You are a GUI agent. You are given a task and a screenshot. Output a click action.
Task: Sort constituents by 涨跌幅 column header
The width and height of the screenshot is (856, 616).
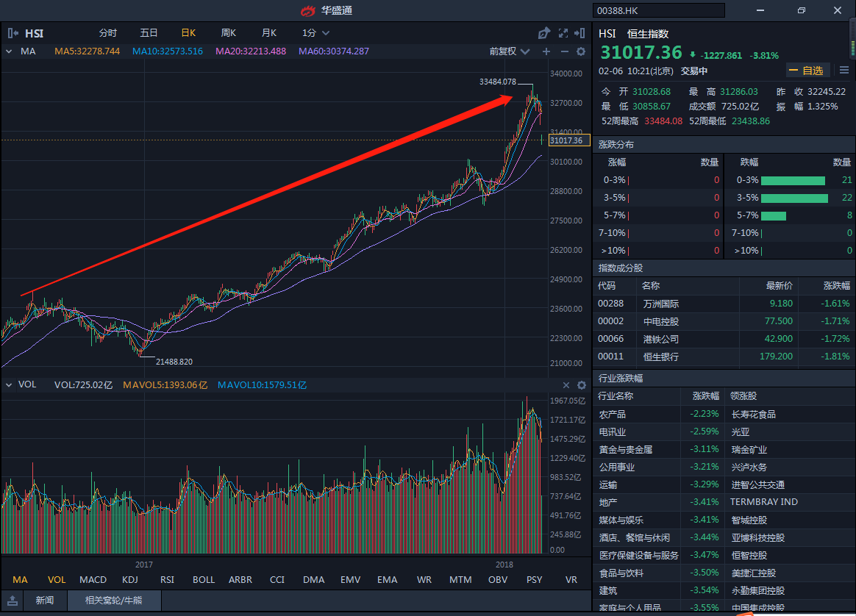click(836, 286)
